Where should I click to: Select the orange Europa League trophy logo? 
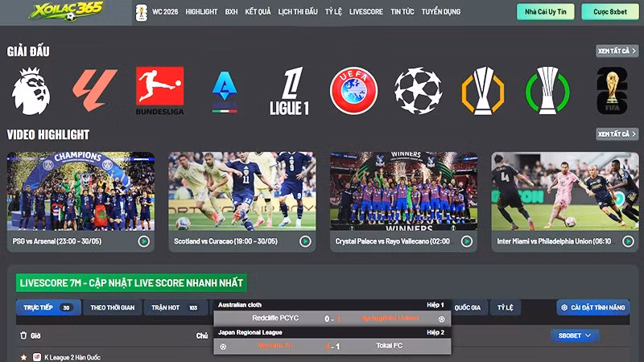483,91
